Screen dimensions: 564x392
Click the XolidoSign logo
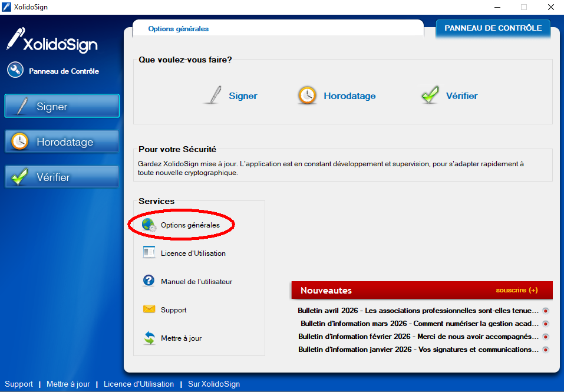pos(52,39)
